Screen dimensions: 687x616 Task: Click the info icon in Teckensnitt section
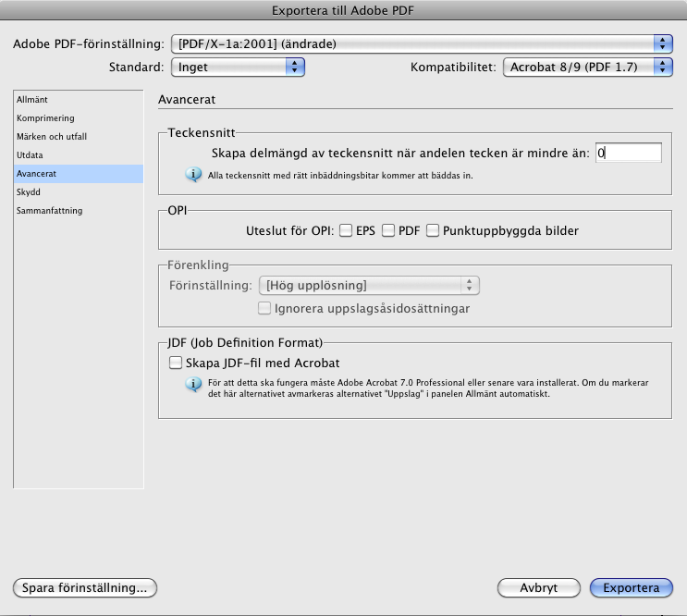pos(193,175)
